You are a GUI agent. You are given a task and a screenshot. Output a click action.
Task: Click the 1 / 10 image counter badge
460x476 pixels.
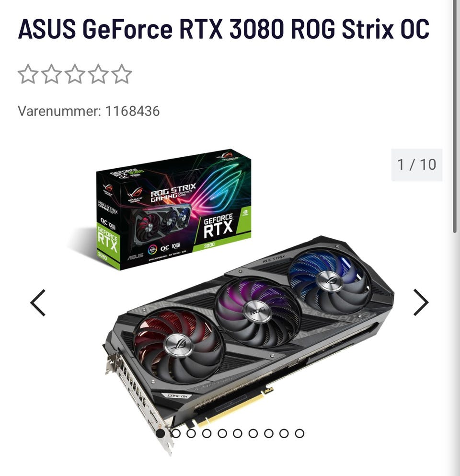[x=416, y=165]
